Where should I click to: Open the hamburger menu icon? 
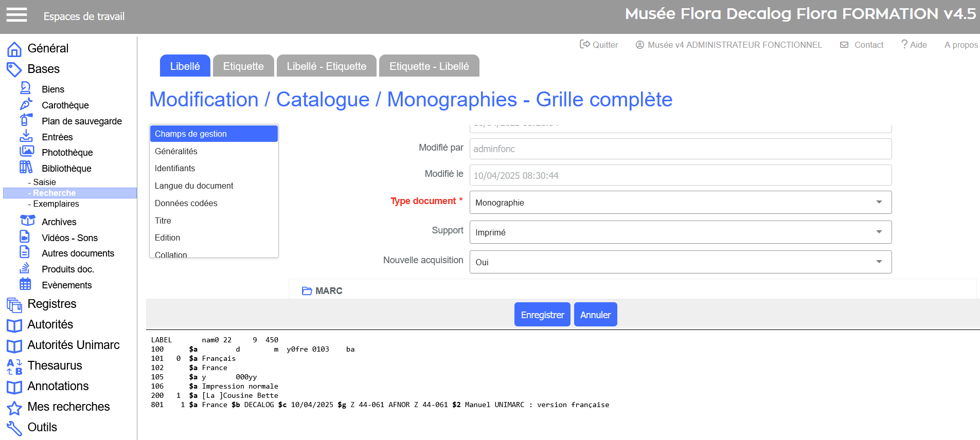16,15
